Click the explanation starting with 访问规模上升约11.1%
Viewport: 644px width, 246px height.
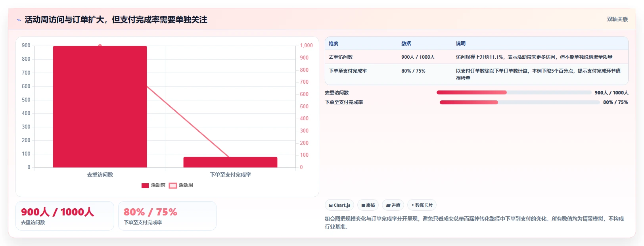pos(534,57)
